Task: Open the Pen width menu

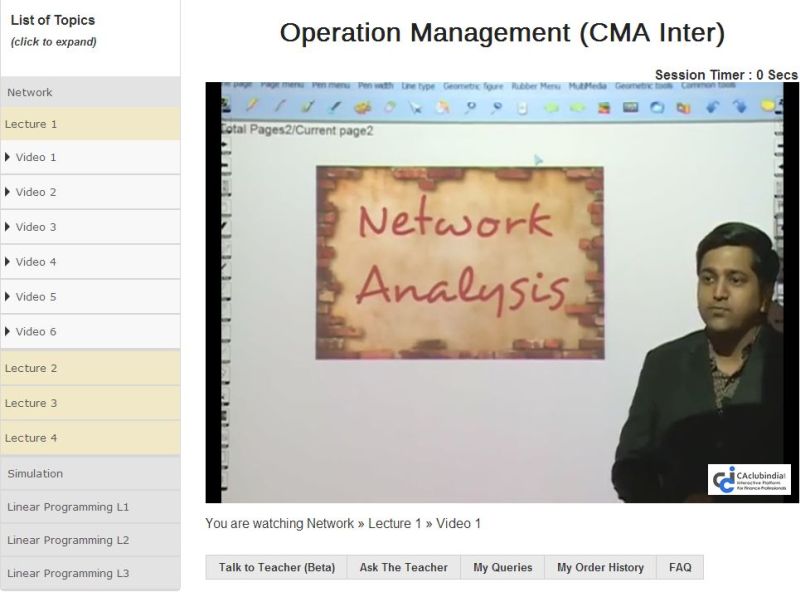Action: tap(376, 87)
